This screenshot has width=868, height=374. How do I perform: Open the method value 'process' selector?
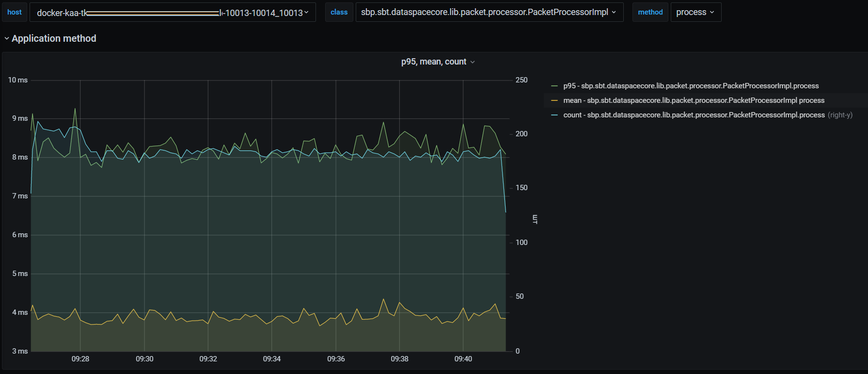[x=691, y=13]
